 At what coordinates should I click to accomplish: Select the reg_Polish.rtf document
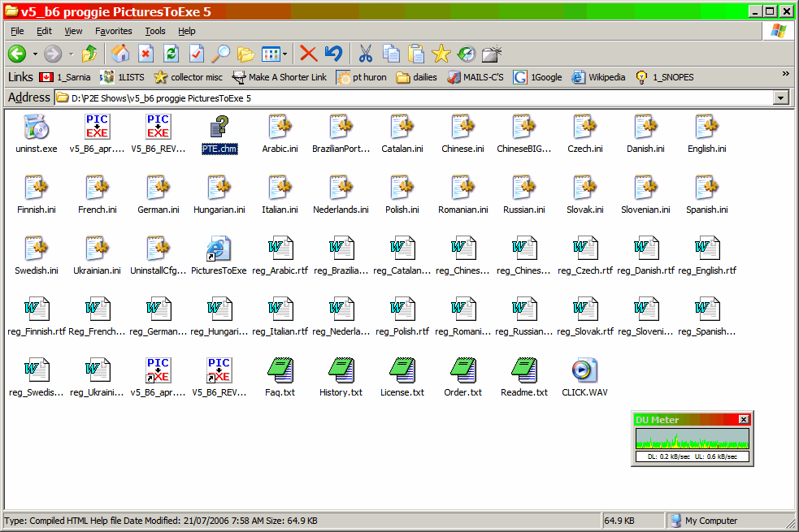402,317
